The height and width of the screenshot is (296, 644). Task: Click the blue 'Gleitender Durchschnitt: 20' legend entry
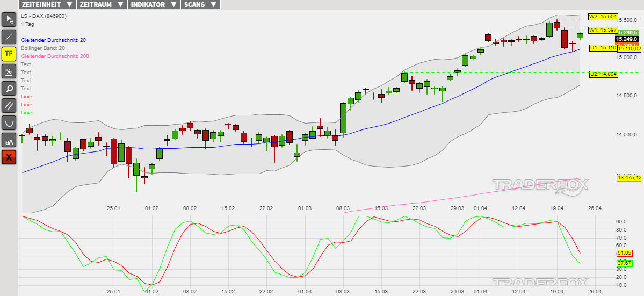tap(53, 40)
